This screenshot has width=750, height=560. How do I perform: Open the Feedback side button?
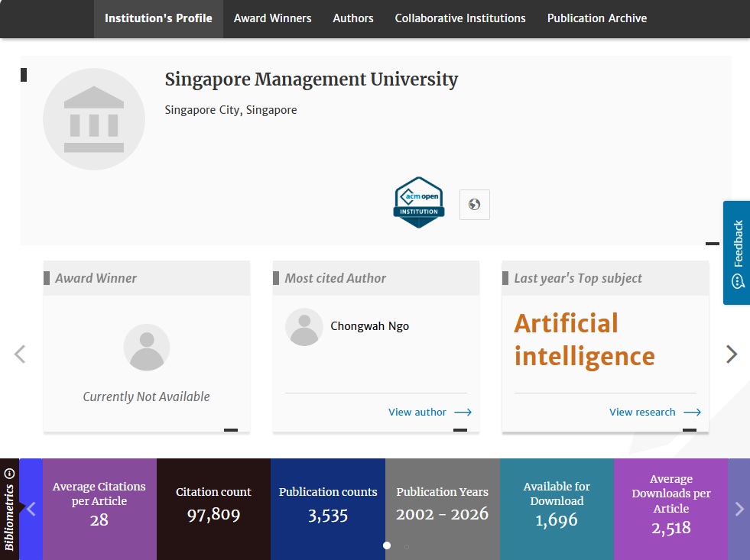[737, 253]
